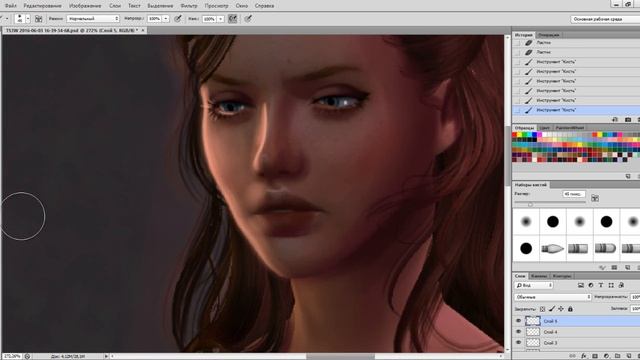The height and width of the screenshot is (360, 640).
Task: Create new brush icon in Brush Presets
Action: pos(627,267)
